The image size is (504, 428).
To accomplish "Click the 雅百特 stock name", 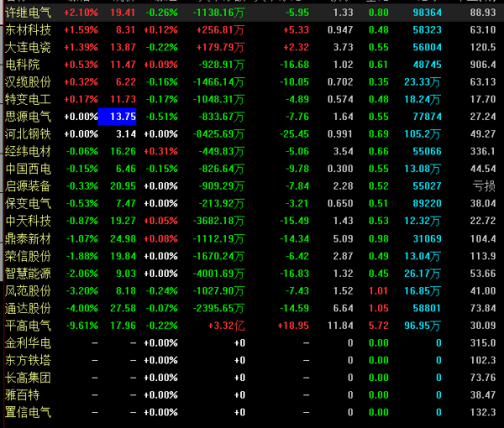I will pyautogui.click(x=22, y=395).
